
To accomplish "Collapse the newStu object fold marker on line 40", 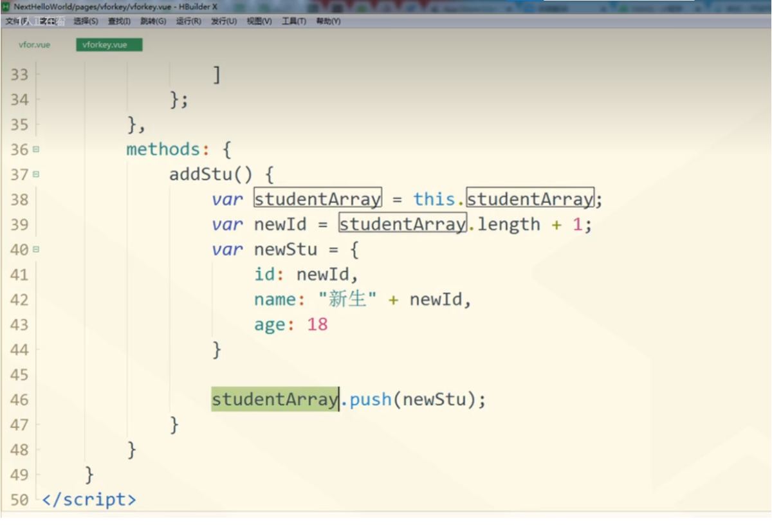I will (x=35, y=250).
